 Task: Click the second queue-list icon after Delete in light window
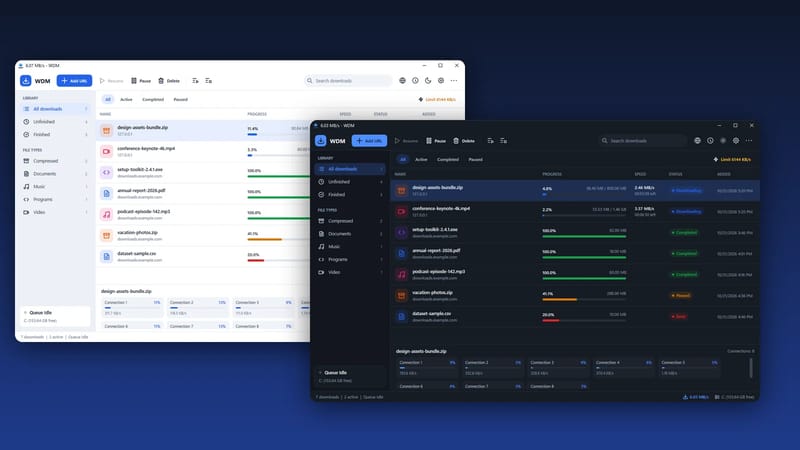pyautogui.click(x=209, y=81)
